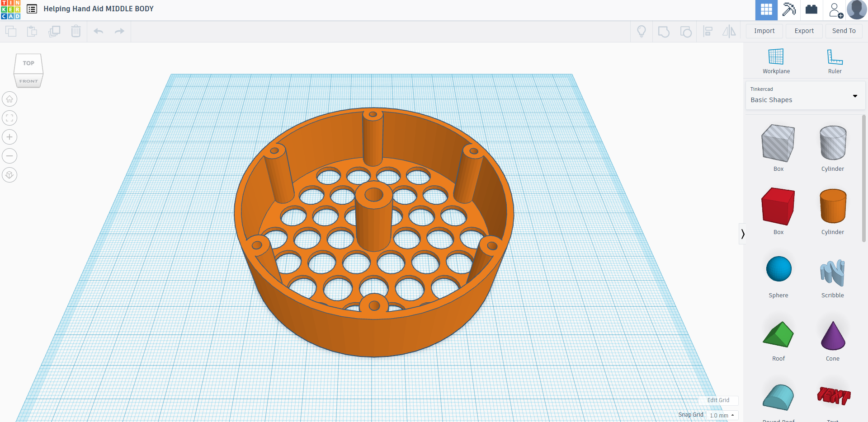Click the design title Helping Hand Aid MIDDLE BODY

[x=99, y=9]
